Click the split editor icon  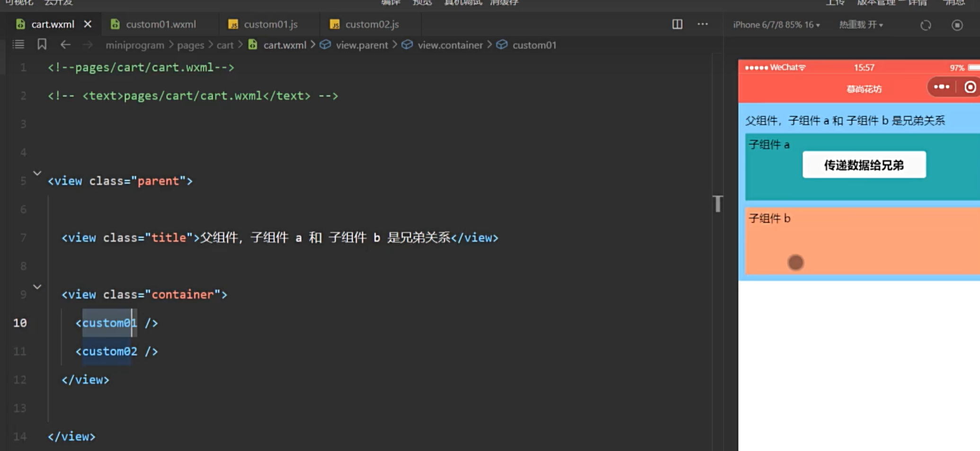point(677,24)
